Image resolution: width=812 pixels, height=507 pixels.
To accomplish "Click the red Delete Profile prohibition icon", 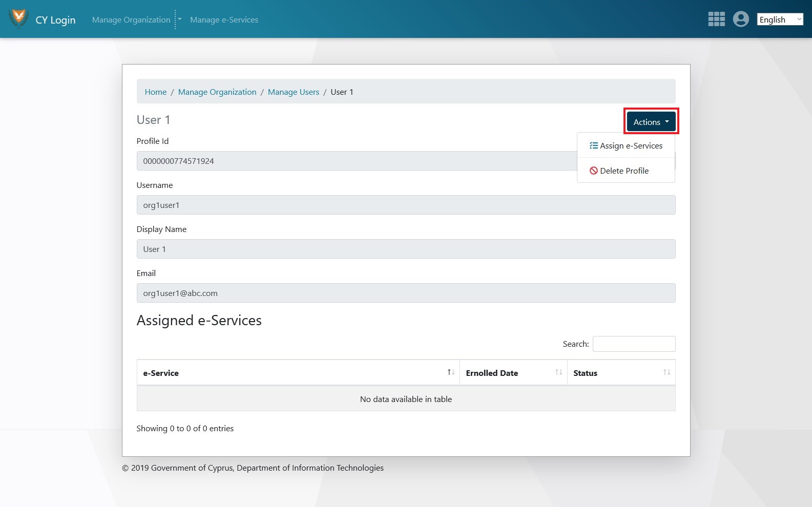I will click(594, 171).
